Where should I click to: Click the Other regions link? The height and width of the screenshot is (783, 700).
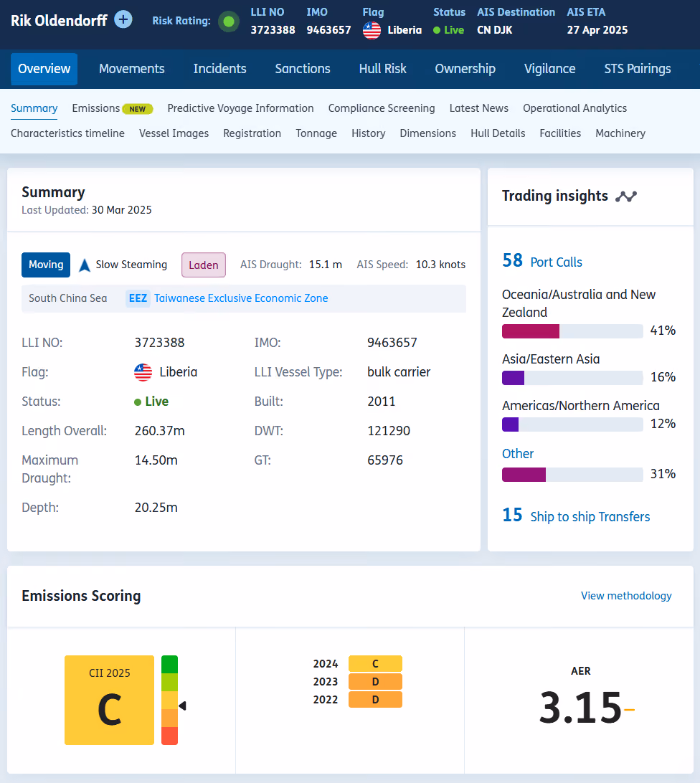(x=518, y=454)
